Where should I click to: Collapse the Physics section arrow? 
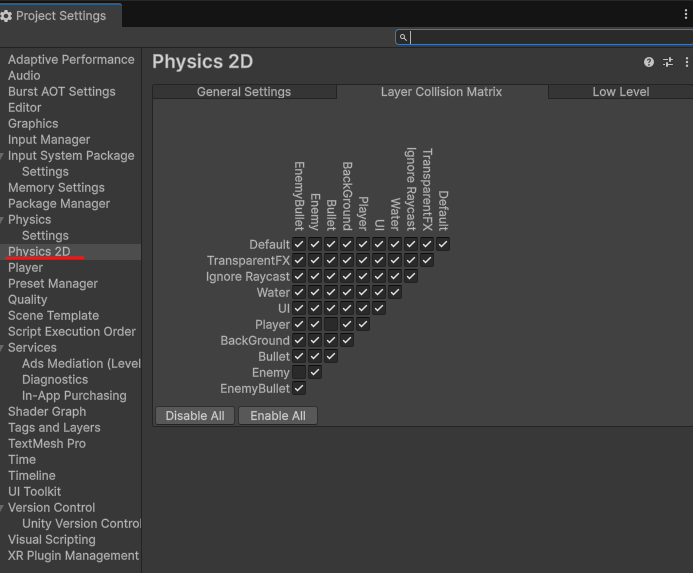click(x=2, y=220)
